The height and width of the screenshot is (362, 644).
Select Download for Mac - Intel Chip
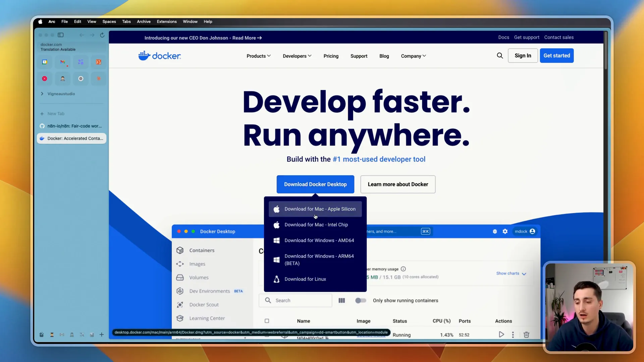315,225
